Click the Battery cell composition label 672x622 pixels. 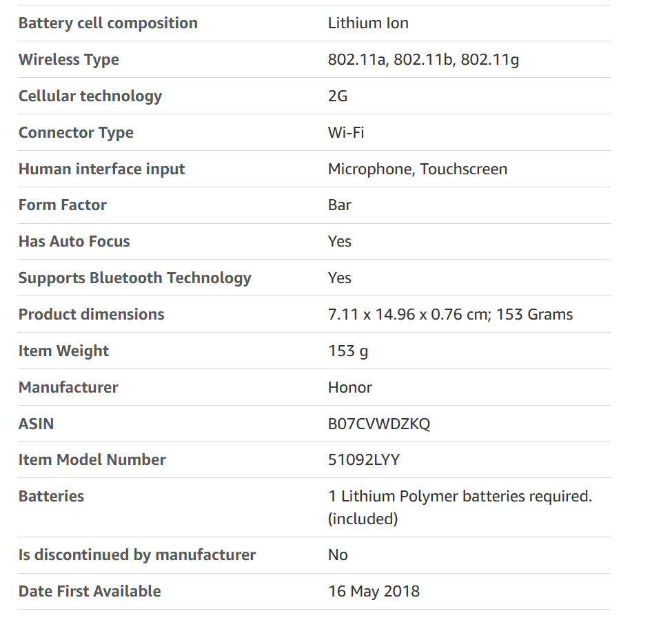(108, 23)
